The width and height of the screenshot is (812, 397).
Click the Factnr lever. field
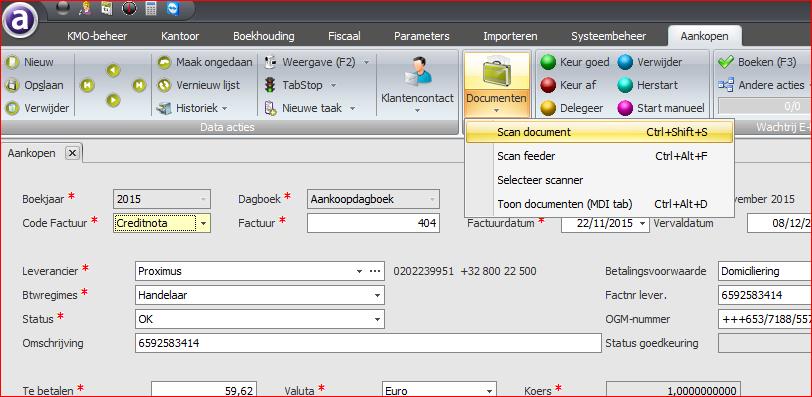(765, 296)
